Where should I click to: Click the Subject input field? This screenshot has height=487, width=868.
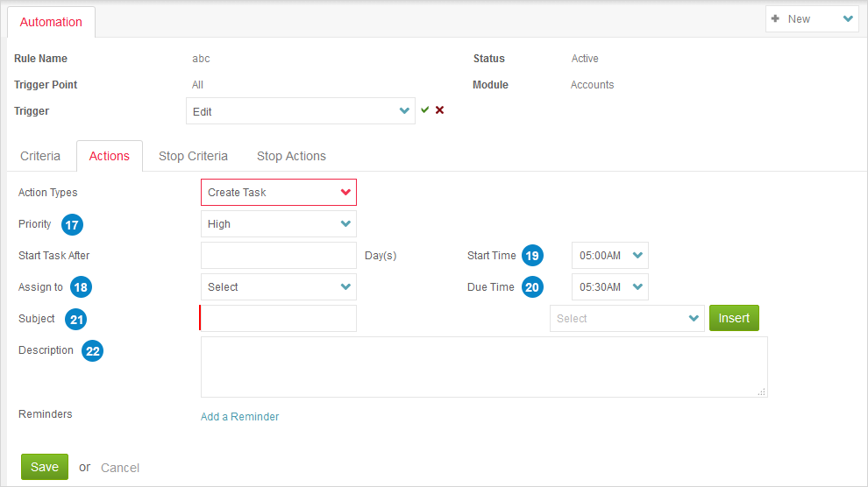(x=279, y=319)
